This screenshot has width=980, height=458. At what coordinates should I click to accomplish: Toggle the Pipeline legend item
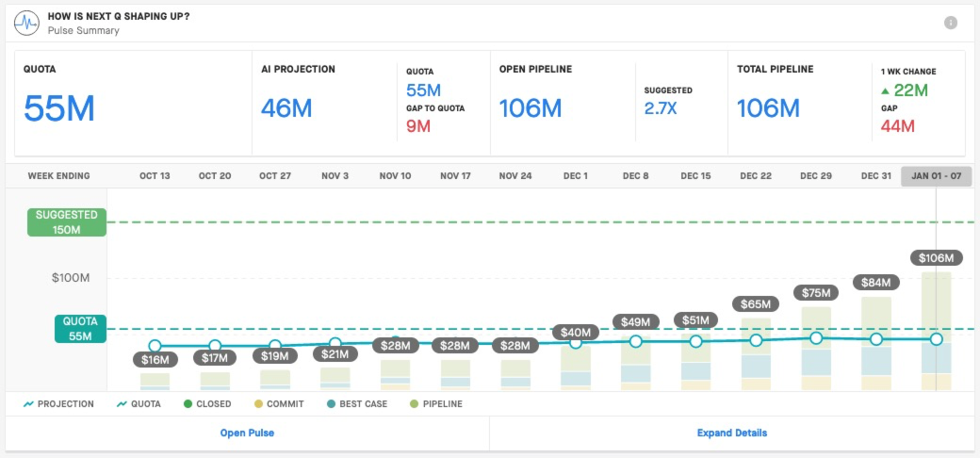pos(435,403)
